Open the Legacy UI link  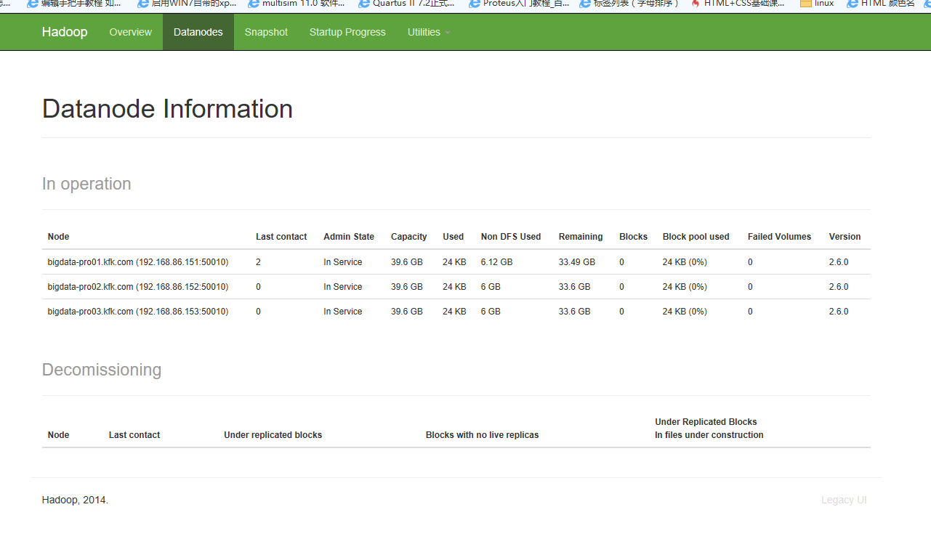[x=844, y=500]
